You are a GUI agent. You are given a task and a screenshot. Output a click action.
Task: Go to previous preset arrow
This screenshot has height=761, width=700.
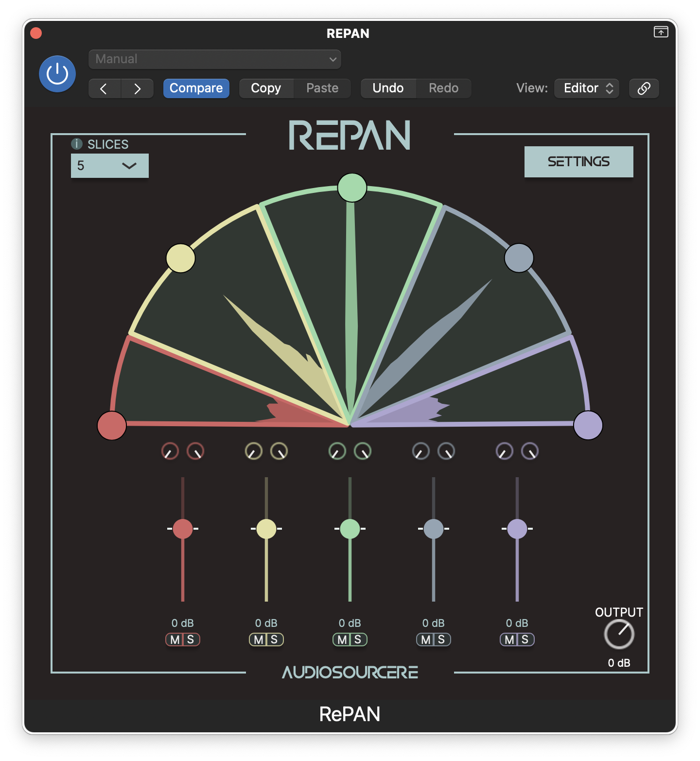click(x=105, y=88)
